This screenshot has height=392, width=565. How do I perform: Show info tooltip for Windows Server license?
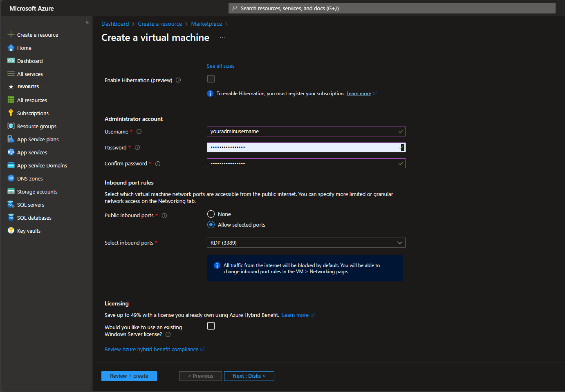168,334
